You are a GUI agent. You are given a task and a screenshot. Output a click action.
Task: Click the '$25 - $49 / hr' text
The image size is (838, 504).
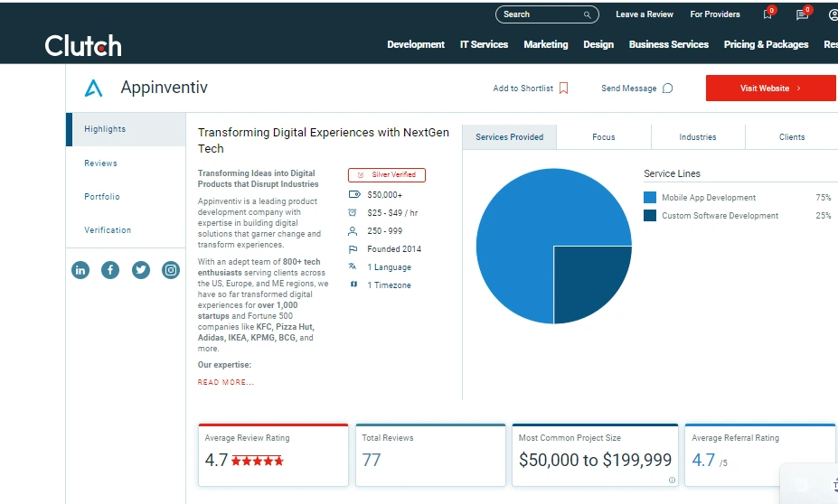(392, 212)
